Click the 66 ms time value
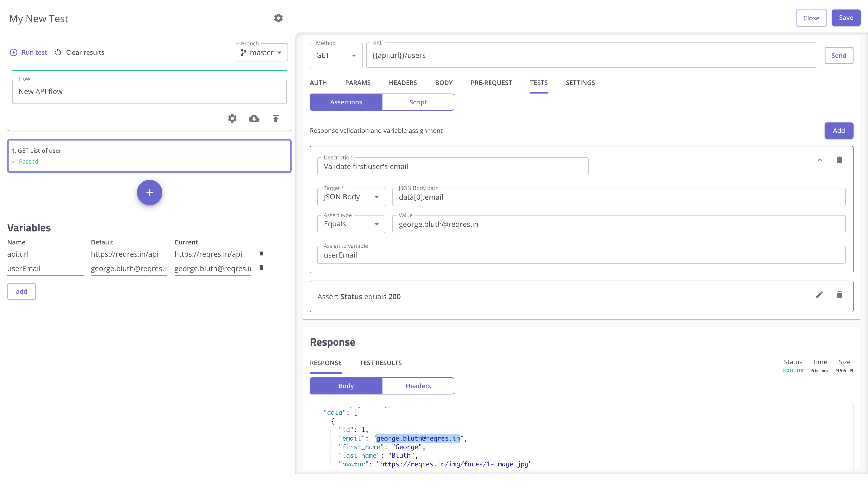The width and height of the screenshot is (868, 488). pos(819,371)
